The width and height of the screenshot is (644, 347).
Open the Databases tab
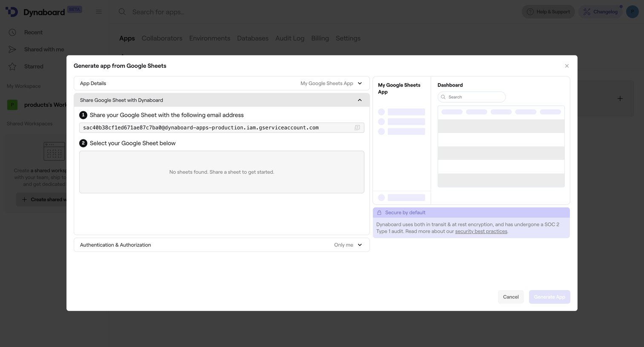[x=253, y=38]
